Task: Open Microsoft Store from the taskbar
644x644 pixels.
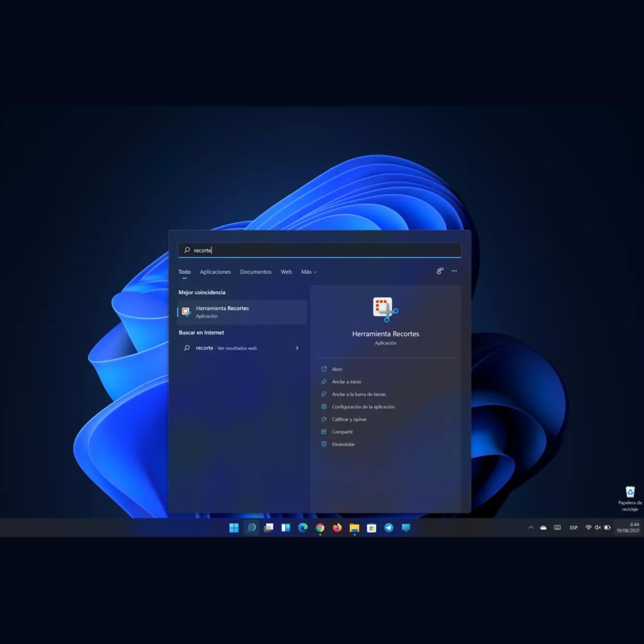Action: coord(371,528)
